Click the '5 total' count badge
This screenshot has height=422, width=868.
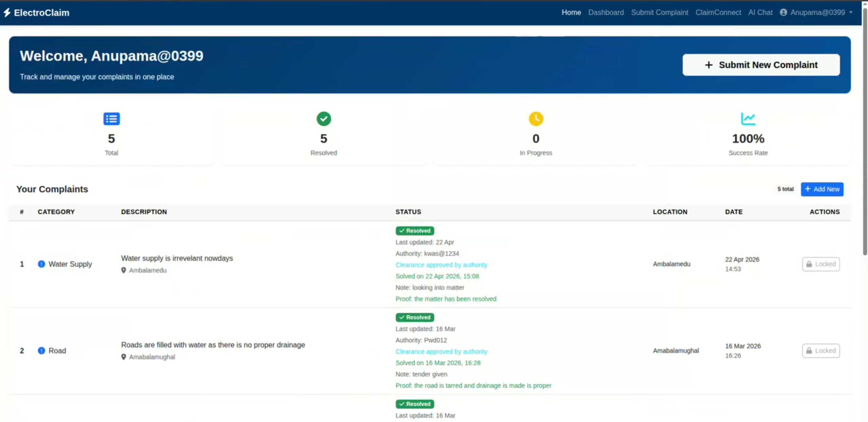click(x=785, y=189)
